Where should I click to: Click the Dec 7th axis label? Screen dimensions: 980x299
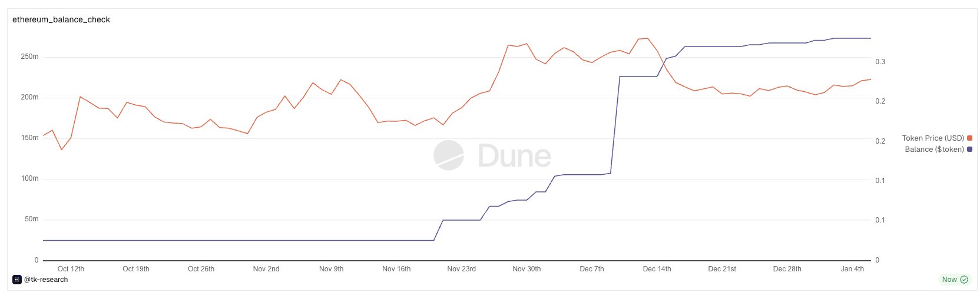point(591,269)
